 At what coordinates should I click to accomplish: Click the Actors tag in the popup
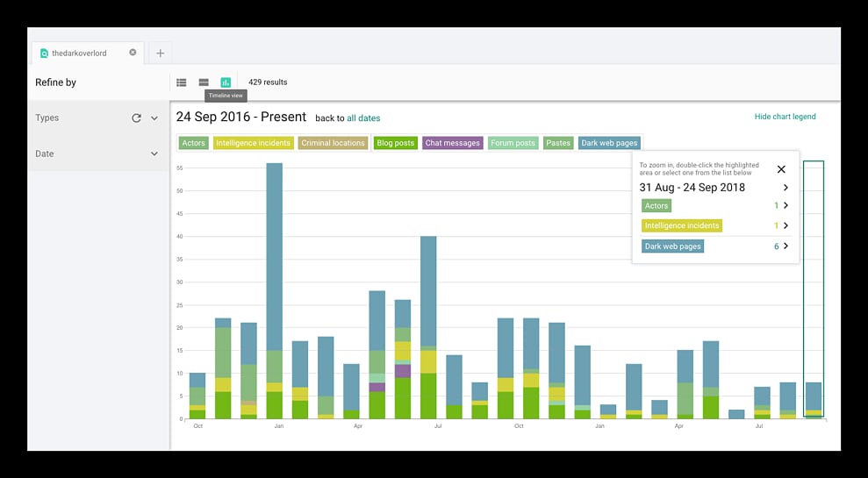(x=656, y=206)
